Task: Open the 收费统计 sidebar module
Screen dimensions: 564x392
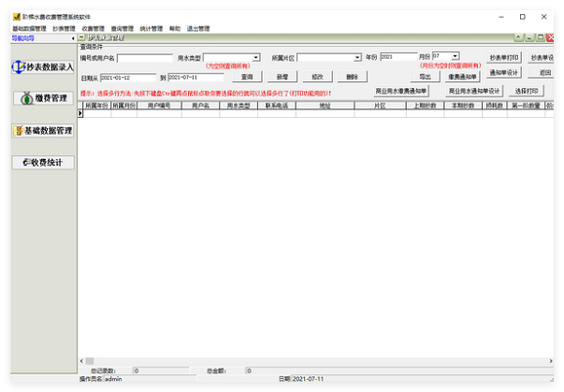Action: coord(42,163)
